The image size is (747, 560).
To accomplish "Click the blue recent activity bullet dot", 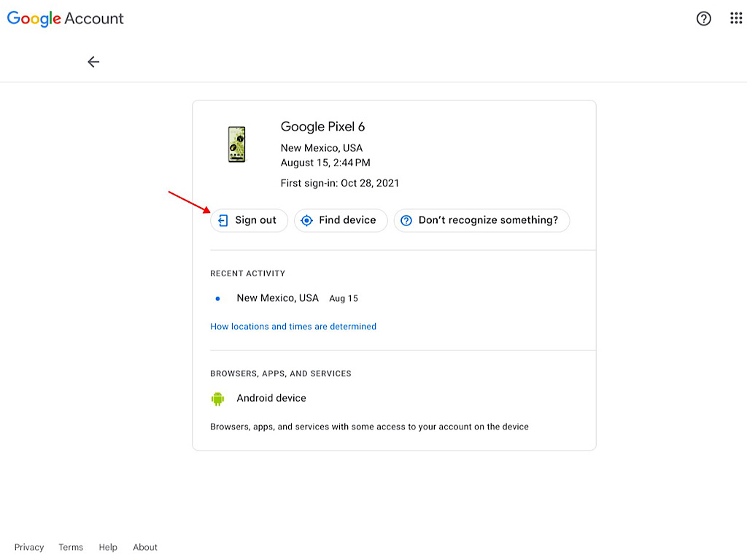I will [x=217, y=298].
